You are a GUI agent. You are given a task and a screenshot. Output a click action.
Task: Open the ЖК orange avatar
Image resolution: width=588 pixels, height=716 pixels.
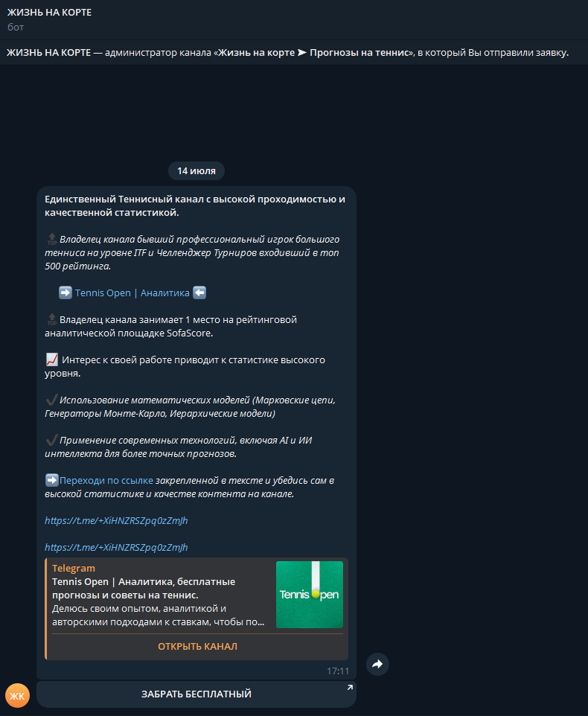(x=17, y=695)
